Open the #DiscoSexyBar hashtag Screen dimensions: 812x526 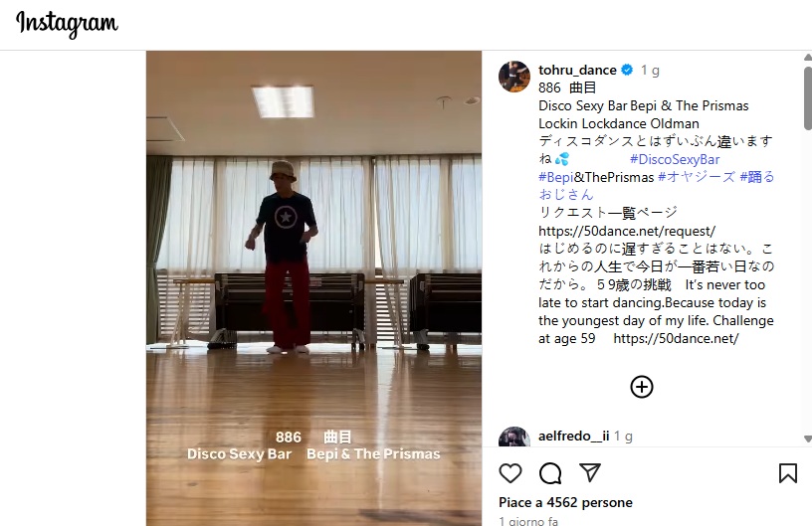pyautogui.click(x=675, y=159)
